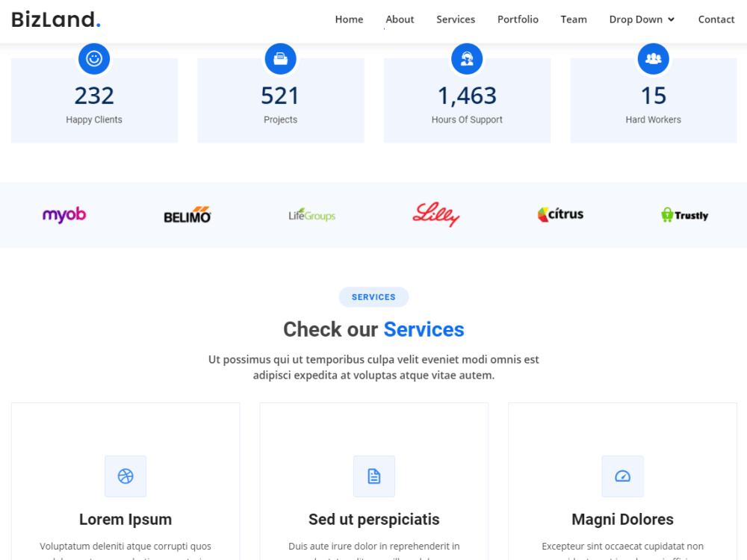Click the 232 happy clients count
The image size is (747, 560).
[x=94, y=96]
